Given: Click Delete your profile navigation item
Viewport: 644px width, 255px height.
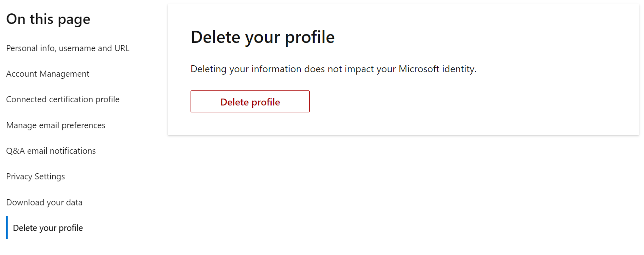Looking at the screenshot, I should pos(48,227).
